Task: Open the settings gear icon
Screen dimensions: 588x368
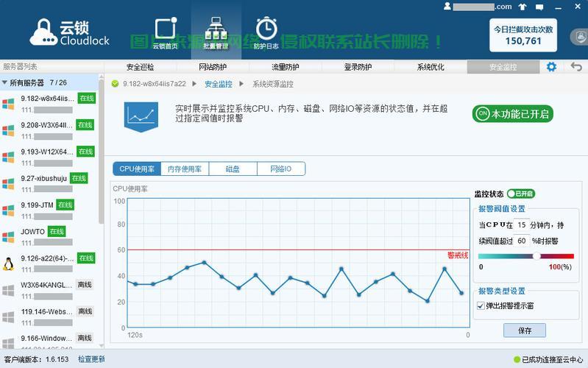Action: coord(551,67)
